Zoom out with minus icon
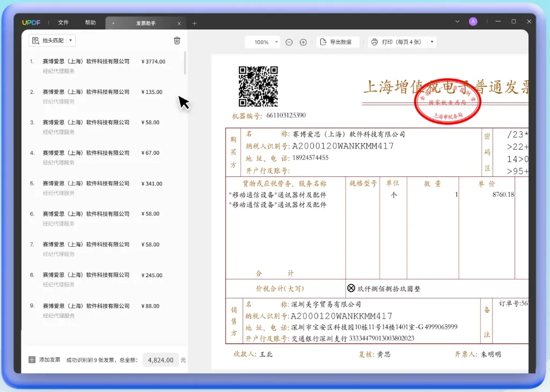The height and width of the screenshot is (392, 550). [x=289, y=42]
